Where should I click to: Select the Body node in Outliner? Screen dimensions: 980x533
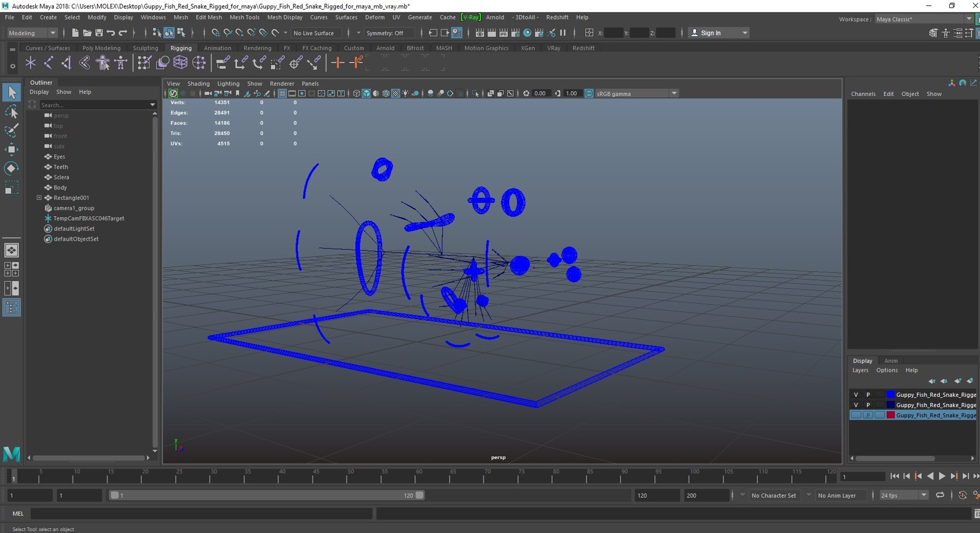(x=60, y=187)
